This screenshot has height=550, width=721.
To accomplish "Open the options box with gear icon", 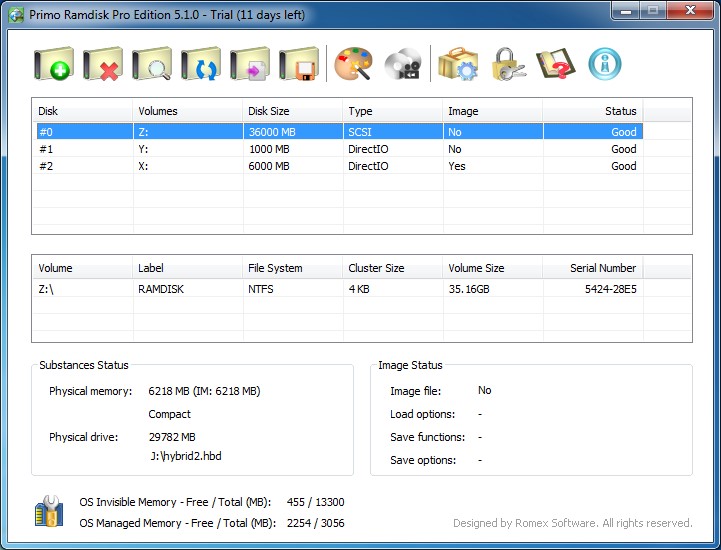I will (458, 64).
